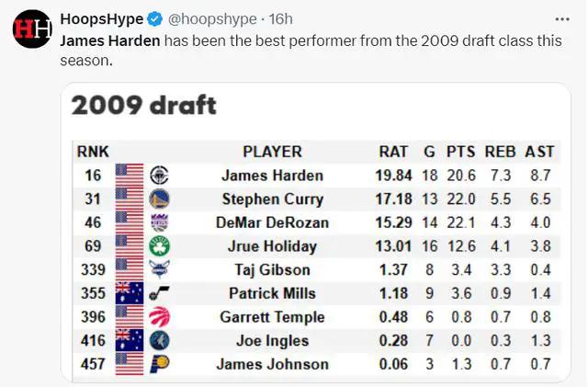Click the Timberwolves logo beside Joe Ingles
Screen dimensions: 588x387
point(159,340)
